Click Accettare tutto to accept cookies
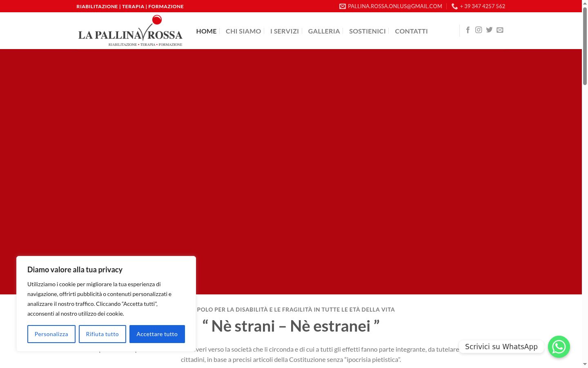This screenshot has width=588, height=368. tap(157, 334)
